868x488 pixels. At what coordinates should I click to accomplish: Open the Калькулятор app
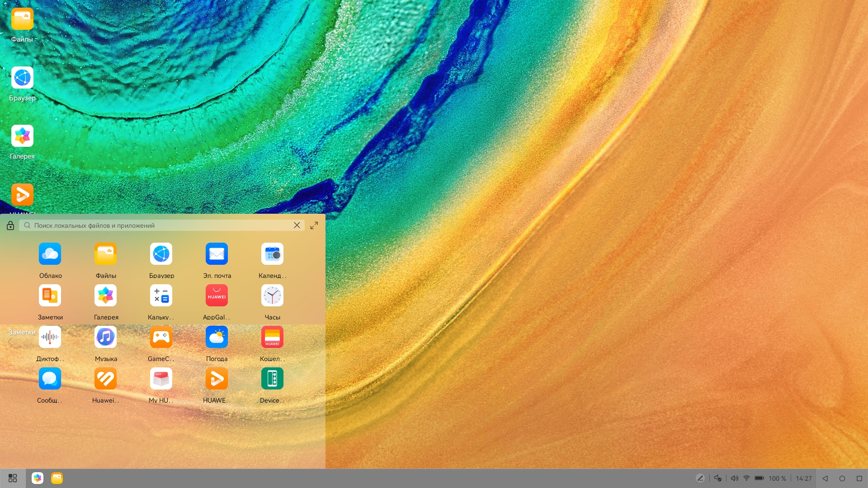click(x=161, y=296)
